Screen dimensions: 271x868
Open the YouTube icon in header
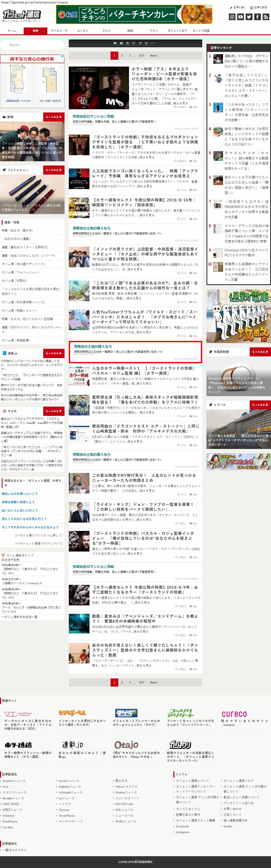[x=241, y=17]
